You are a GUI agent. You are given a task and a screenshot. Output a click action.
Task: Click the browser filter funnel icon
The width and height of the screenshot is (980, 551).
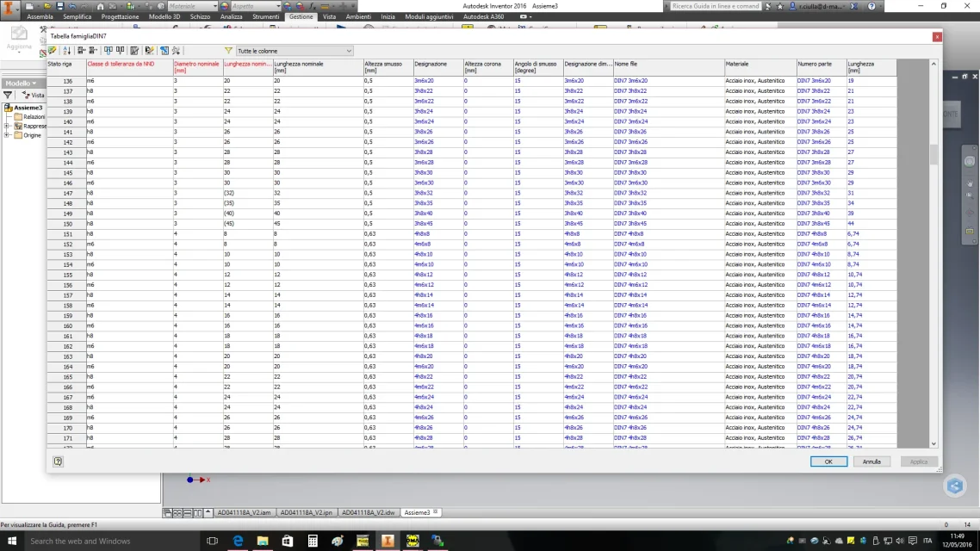[x=8, y=95]
